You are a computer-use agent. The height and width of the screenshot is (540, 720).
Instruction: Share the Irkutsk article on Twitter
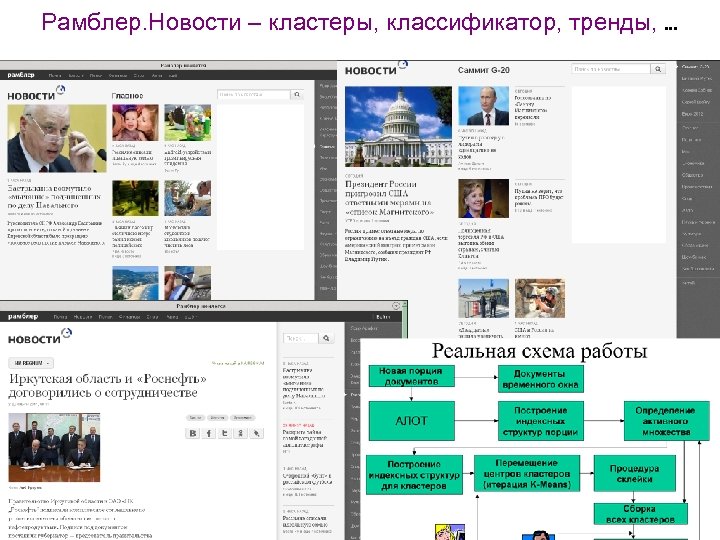[225, 433]
